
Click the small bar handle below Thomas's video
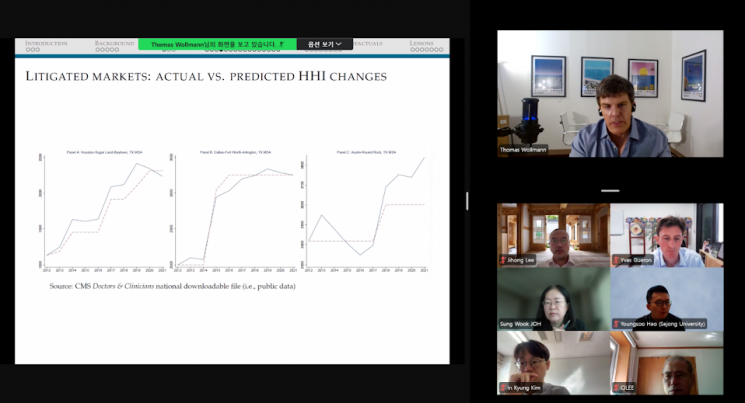point(610,191)
